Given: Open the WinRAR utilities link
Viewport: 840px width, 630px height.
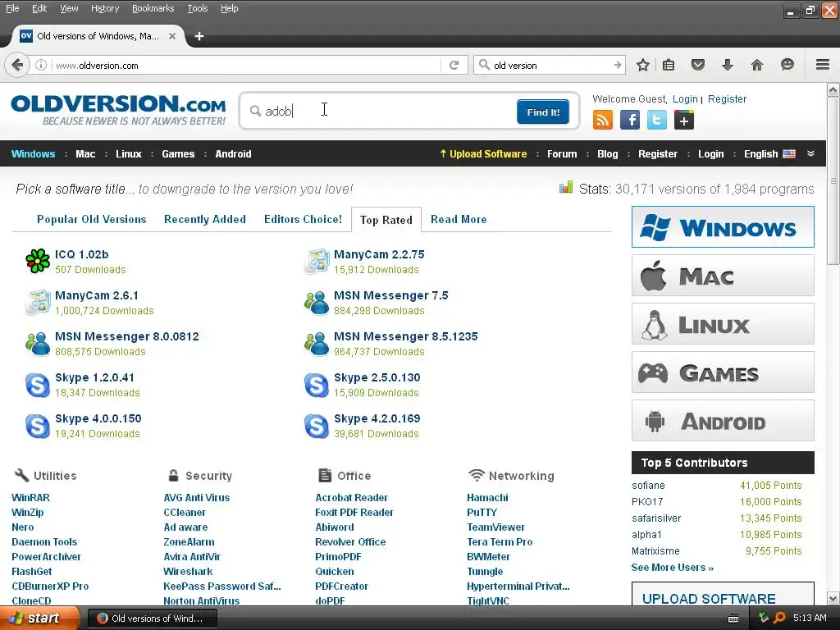Looking at the screenshot, I should 30,498.
